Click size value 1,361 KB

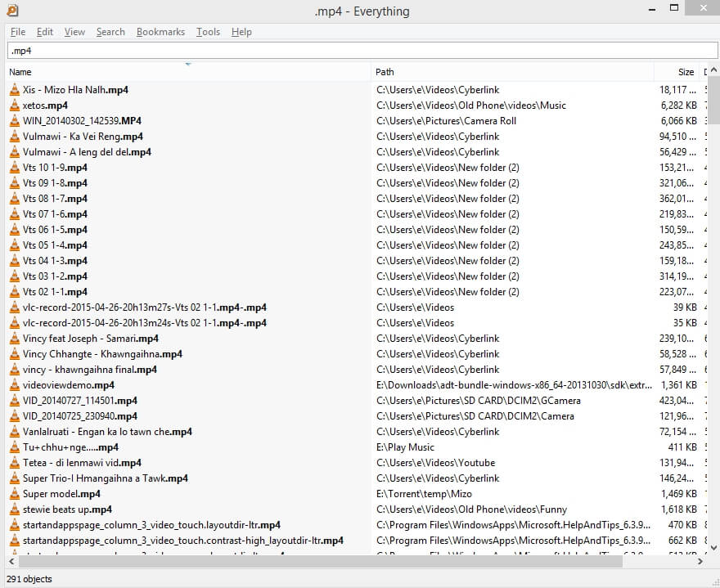point(678,385)
